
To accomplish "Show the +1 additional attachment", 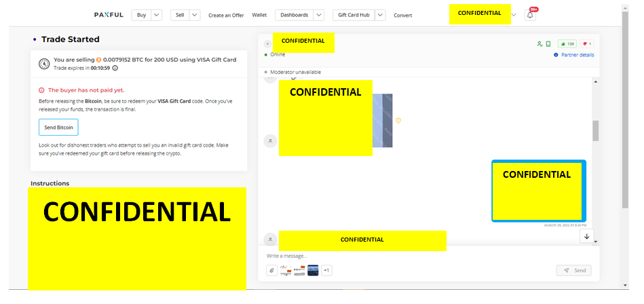I will point(326,270).
